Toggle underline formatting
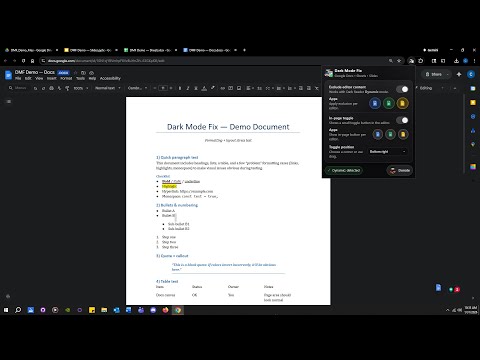The width and height of the screenshot is (480, 360). point(196,88)
